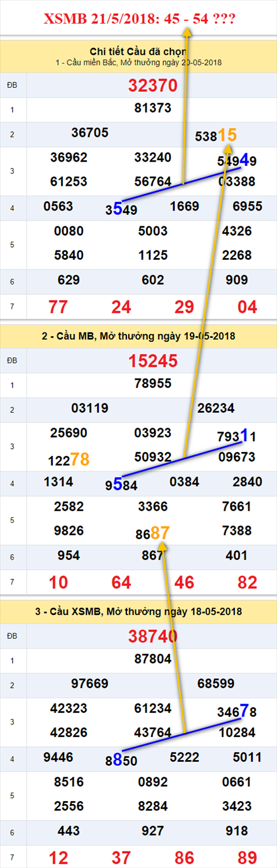Pick the number 5840
The width and height of the screenshot is (277, 868).
[69, 255]
